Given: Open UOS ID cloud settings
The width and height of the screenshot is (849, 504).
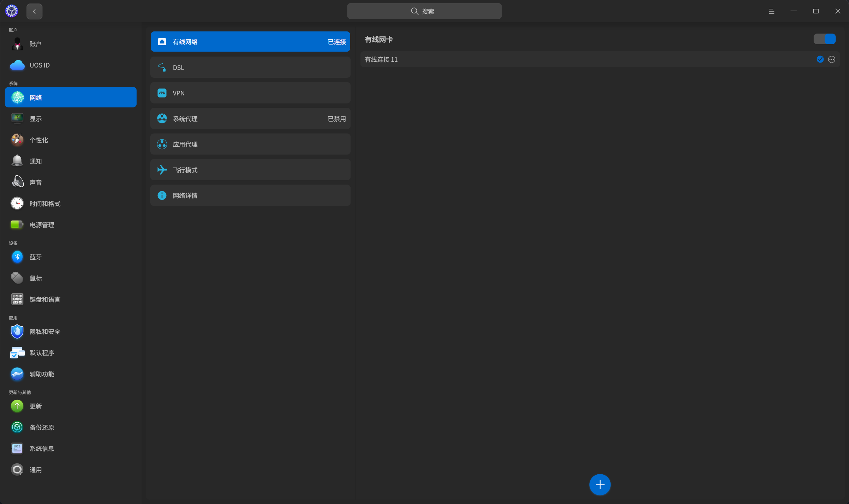Looking at the screenshot, I should pyautogui.click(x=71, y=65).
